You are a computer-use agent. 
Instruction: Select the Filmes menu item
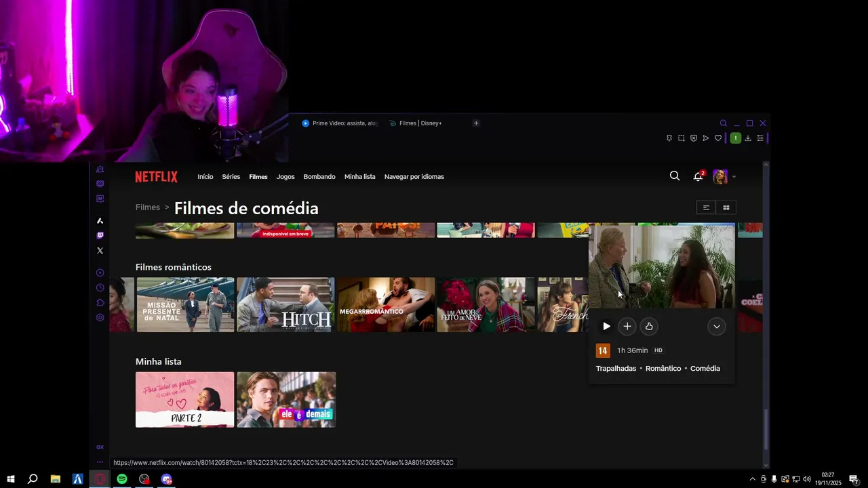coord(258,177)
